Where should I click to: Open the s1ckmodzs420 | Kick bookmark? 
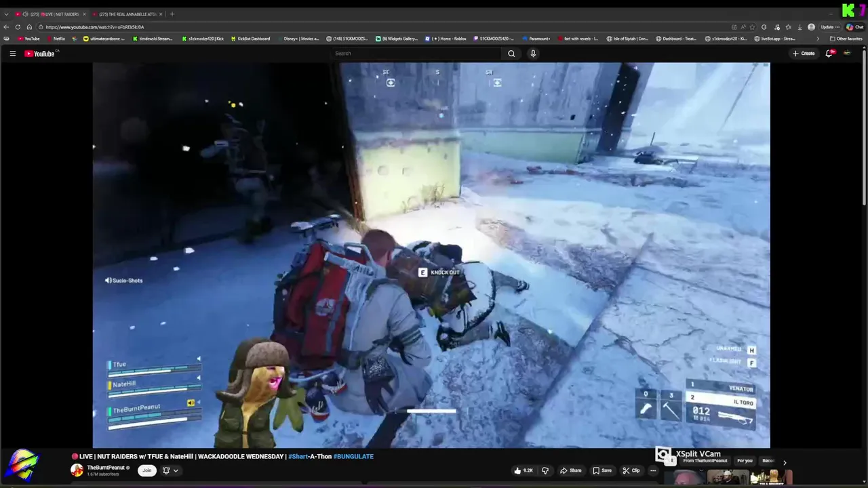[x=203, y=39]
